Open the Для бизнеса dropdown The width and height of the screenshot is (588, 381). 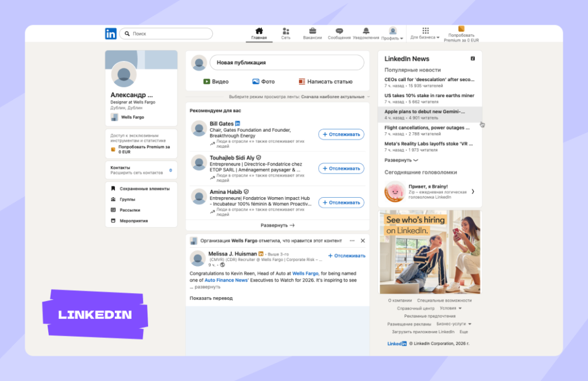coord(425,37)
